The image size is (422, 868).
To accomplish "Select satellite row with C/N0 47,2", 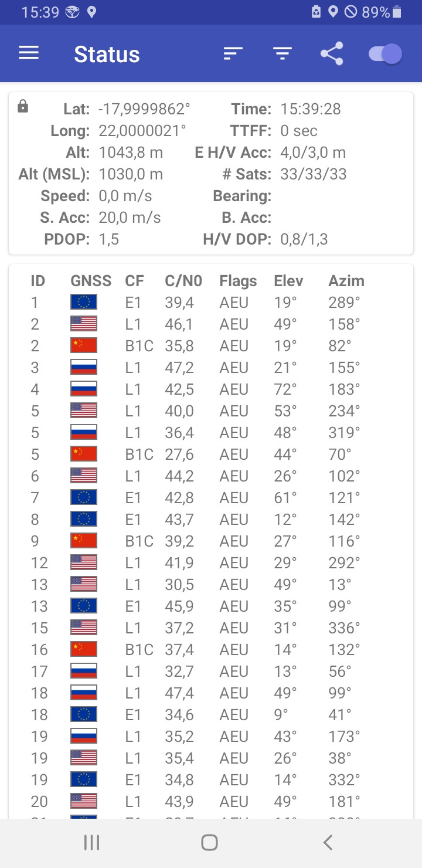I will [211, 367].
